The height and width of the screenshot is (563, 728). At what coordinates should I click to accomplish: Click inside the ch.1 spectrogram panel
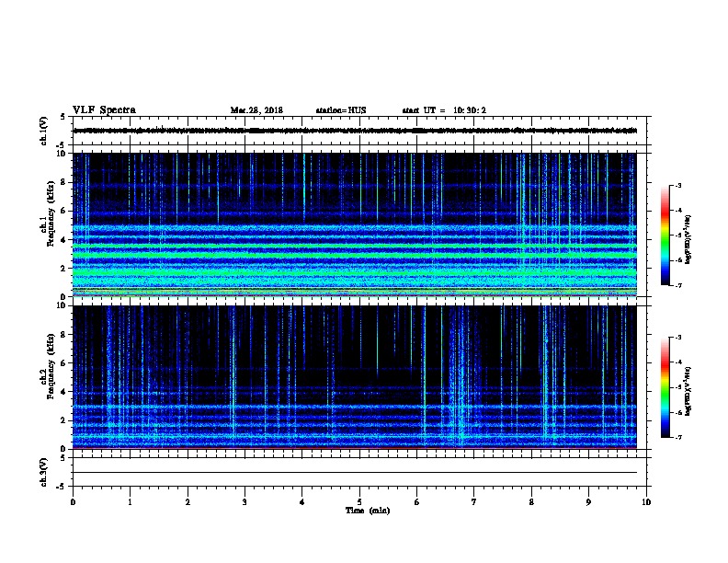355,224
